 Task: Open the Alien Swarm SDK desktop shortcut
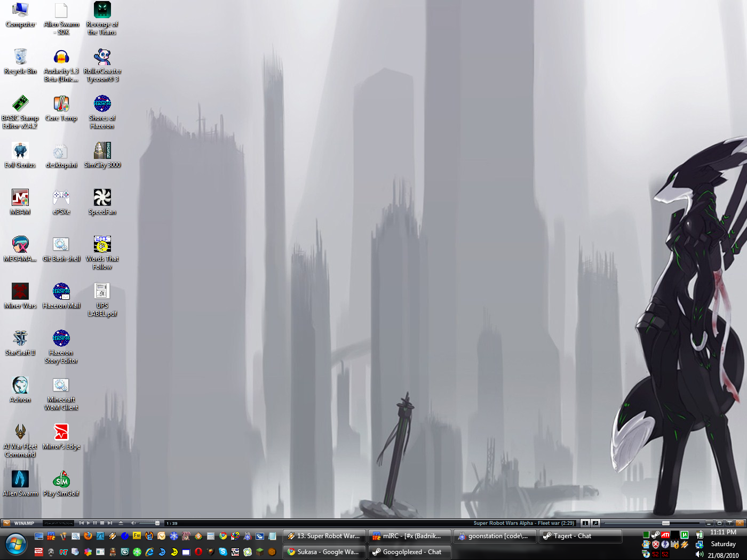(x=61, y=19)
